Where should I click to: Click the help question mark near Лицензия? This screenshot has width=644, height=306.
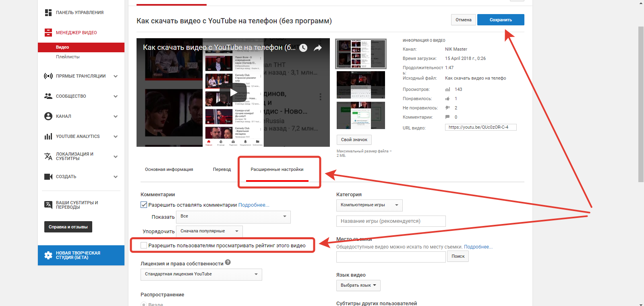click(228, 262)
